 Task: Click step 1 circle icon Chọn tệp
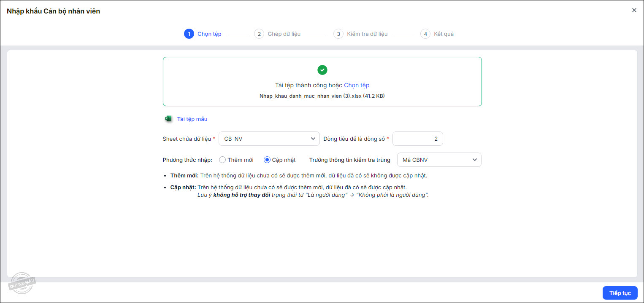tap(189, 34)
